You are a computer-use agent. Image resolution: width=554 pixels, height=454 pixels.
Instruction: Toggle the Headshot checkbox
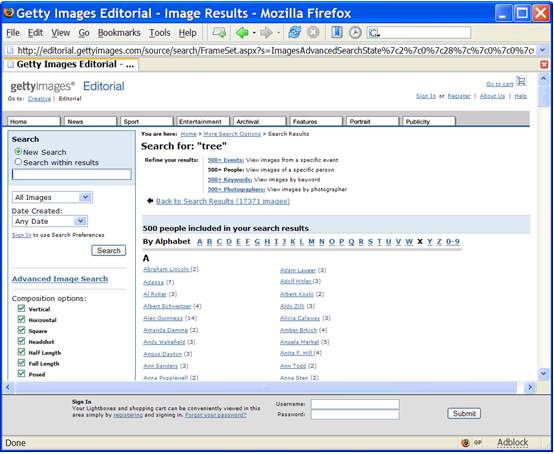(x=21, y=341)
